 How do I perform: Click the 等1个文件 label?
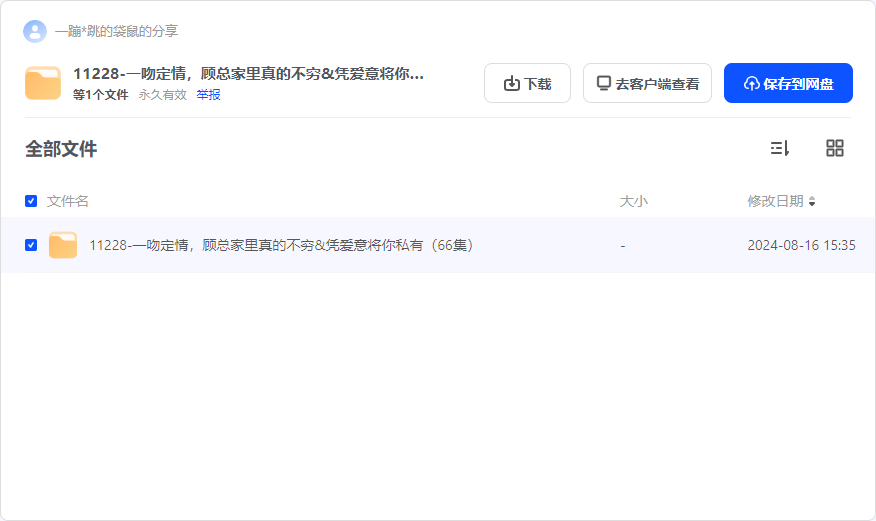[101, 95]
